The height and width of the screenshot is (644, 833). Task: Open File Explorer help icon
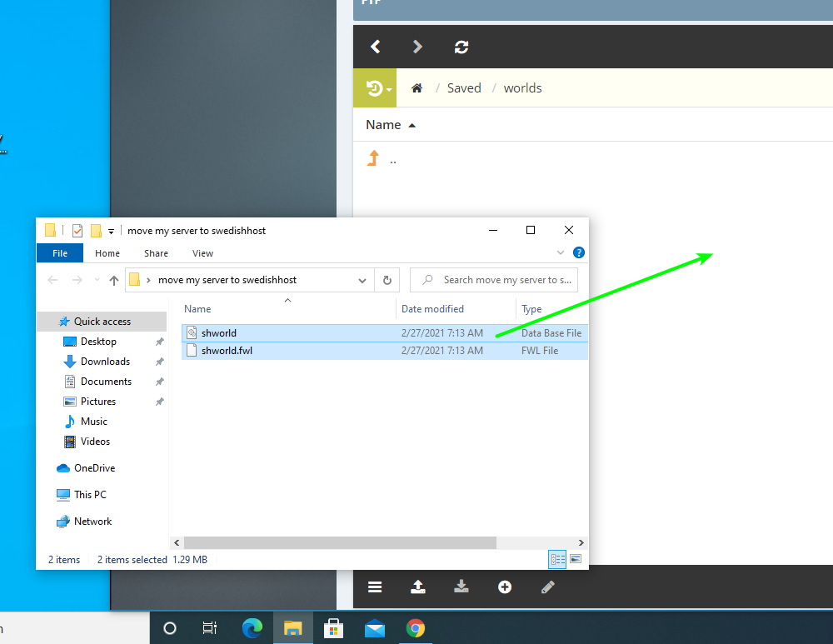click(x=579, y=252)
